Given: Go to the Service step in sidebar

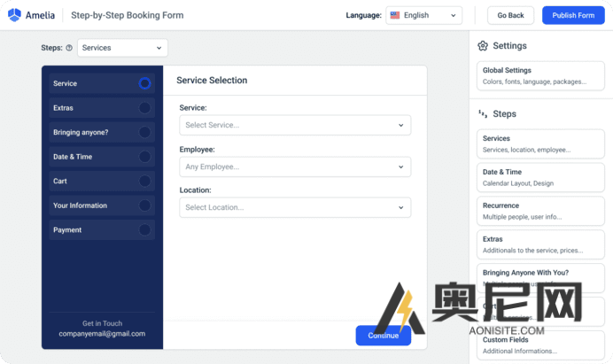Looking at the screenshot, I should [102, 83].
